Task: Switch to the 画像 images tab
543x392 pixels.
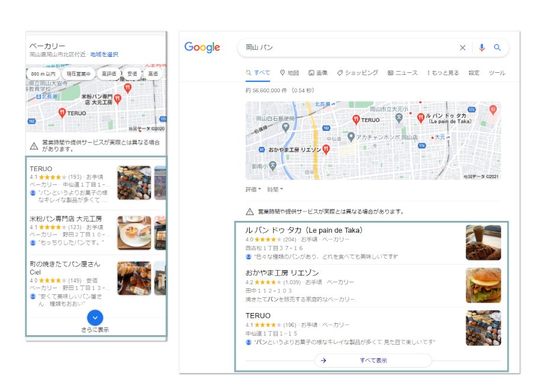Action: 318,73
